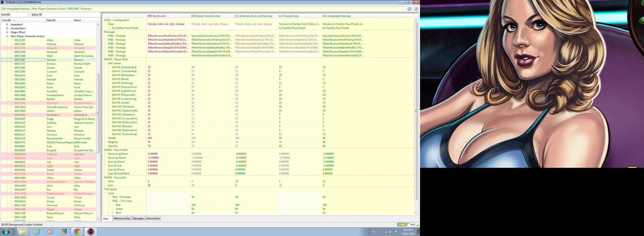Viewport: 644px width, 236px height.
Task: Show hidden system tray icons arrow
Action: click(380, 232)
